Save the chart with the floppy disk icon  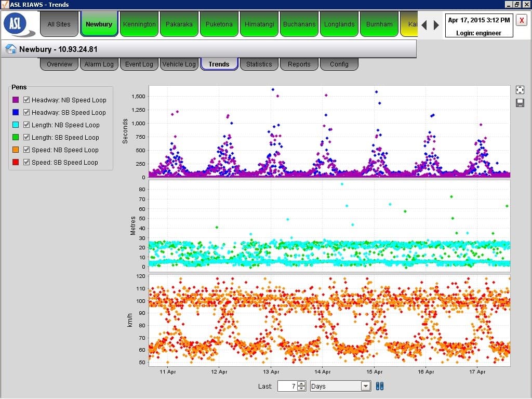pos(520,103)
